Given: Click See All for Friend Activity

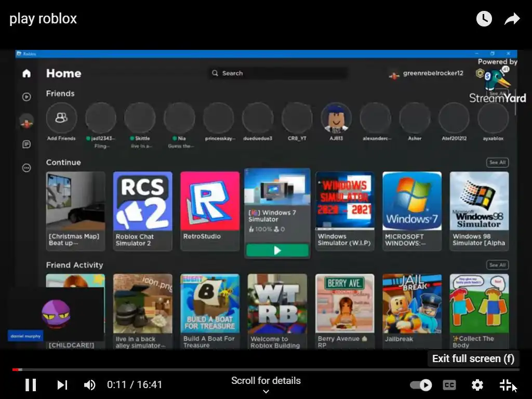Looking at the screenshot, I should (x=497, y=265).
